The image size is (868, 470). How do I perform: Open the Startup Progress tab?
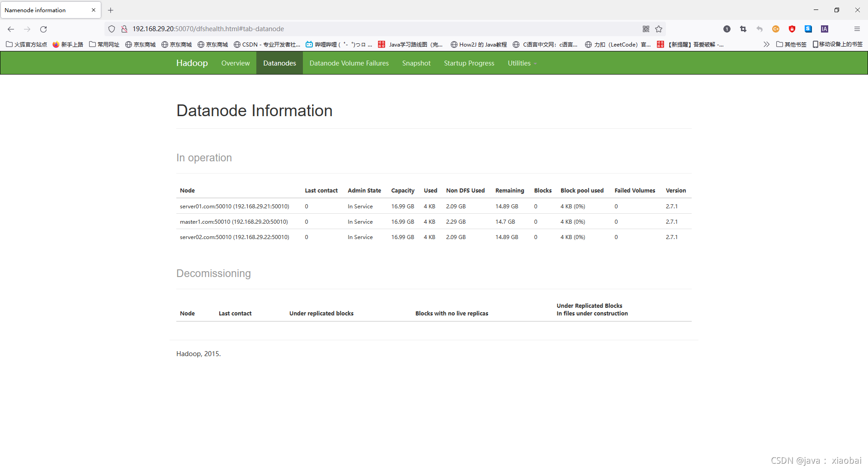coord(469,63)
